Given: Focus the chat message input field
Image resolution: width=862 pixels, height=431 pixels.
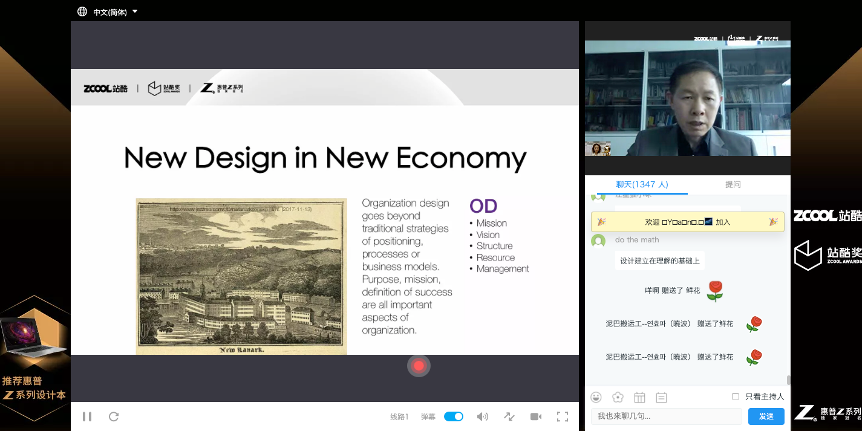Looking at the screenshot, I should pos(666,416).
